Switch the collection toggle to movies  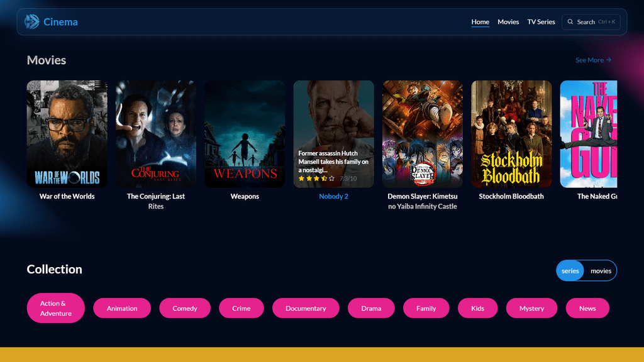(601, 271)
